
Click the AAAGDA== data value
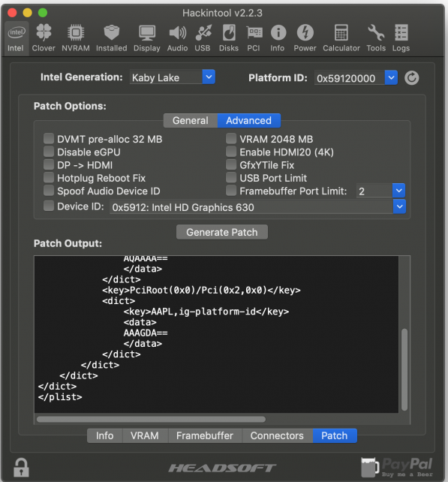(146, 333)
